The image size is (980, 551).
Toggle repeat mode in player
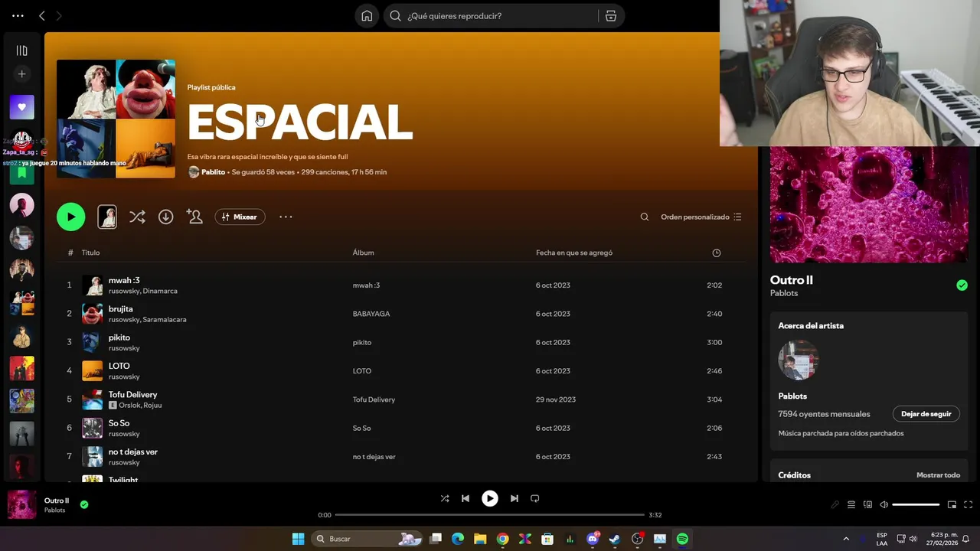[535, 498]
